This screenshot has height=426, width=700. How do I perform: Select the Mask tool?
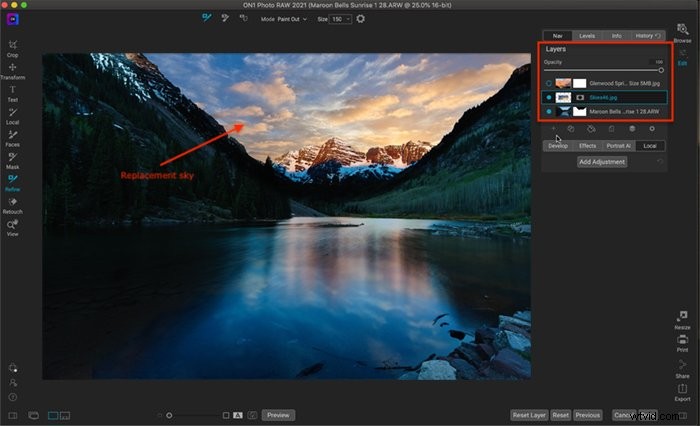tap(12, 161)
